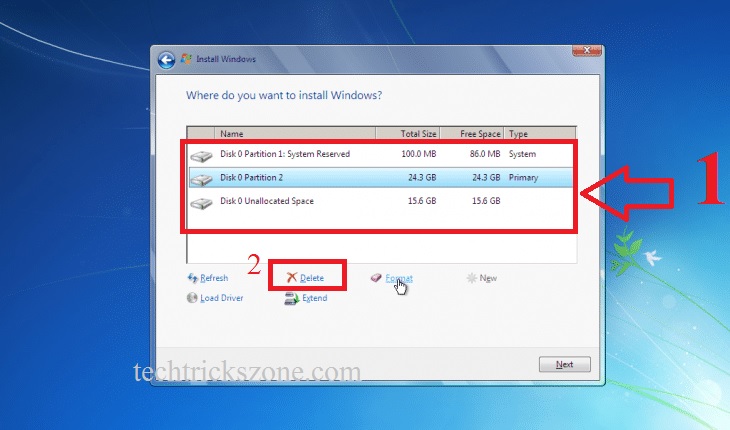Click the New partition starburst icon
730x430 pixels.
tap(471, 278)
